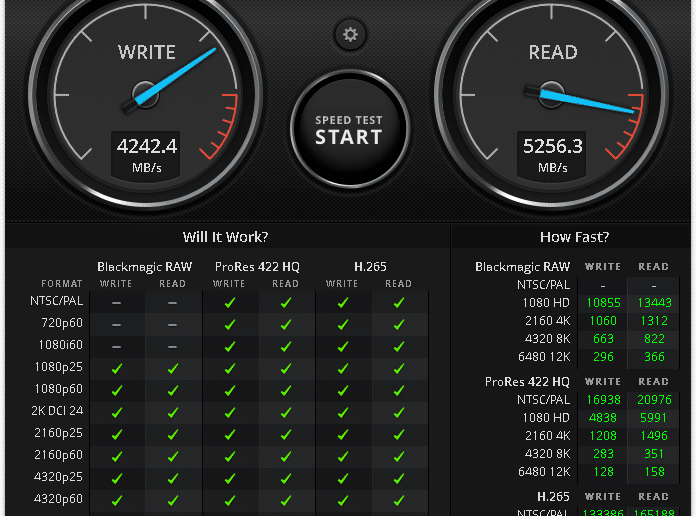The width and height of the screenshot is (696, 516).
Task: Click Blackmagic RAW write dash for NTSC/PAL
Action: [116, 303]
